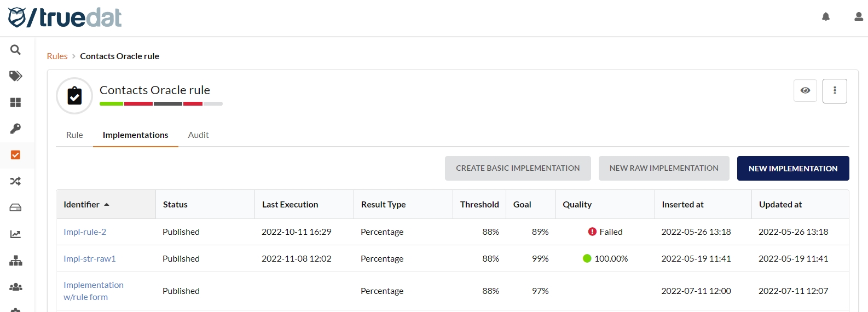Toggle the eye visibility button
This screenshot has width=868, height=312.
click(x=805, y=91)
